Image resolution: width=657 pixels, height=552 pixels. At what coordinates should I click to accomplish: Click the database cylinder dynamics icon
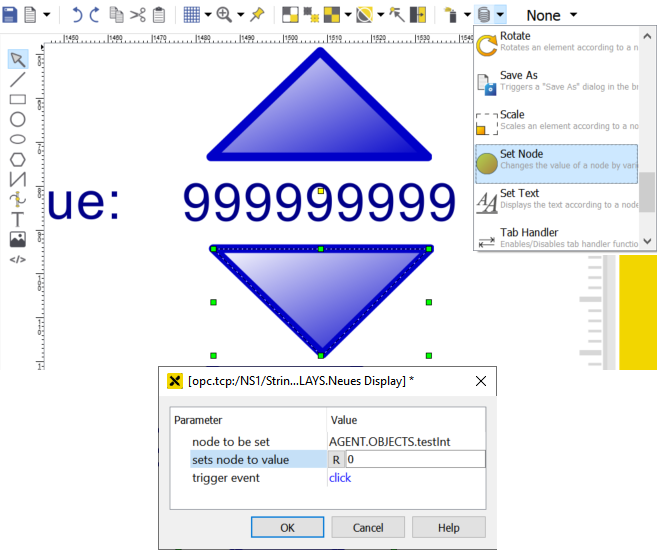coord(484,15)
